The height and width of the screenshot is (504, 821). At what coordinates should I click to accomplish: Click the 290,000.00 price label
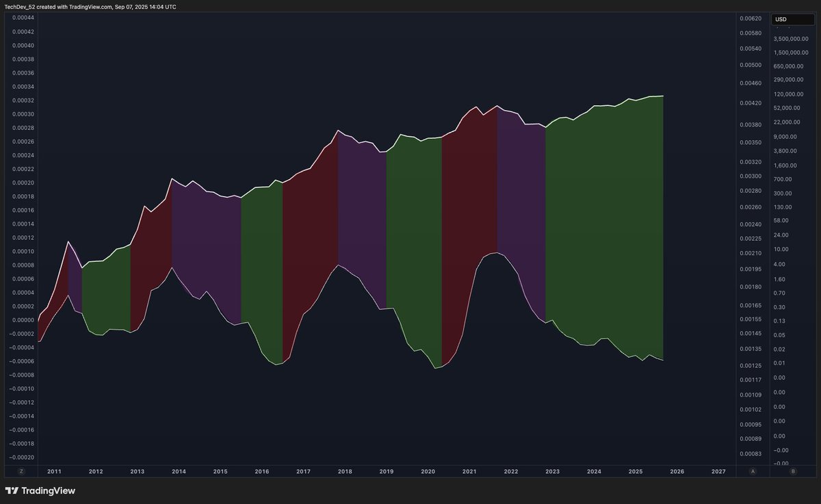click(789, 80)
